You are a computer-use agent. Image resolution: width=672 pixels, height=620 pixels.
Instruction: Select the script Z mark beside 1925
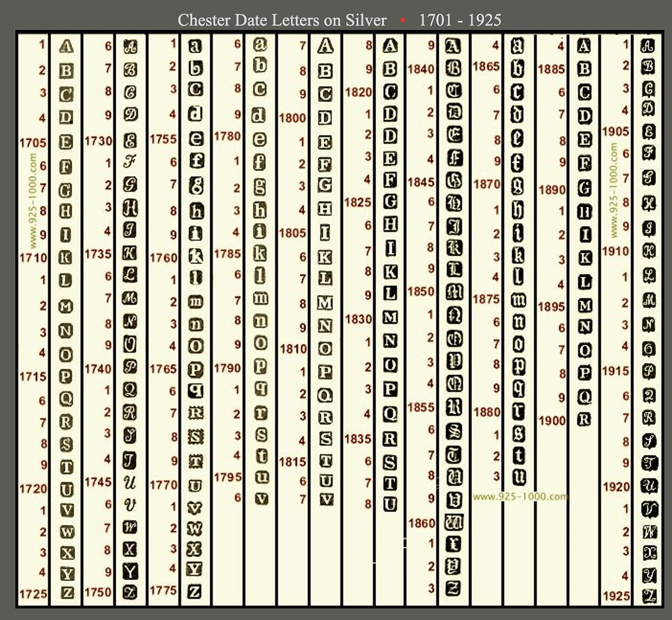pyautogui.click(x=649, y=595)
